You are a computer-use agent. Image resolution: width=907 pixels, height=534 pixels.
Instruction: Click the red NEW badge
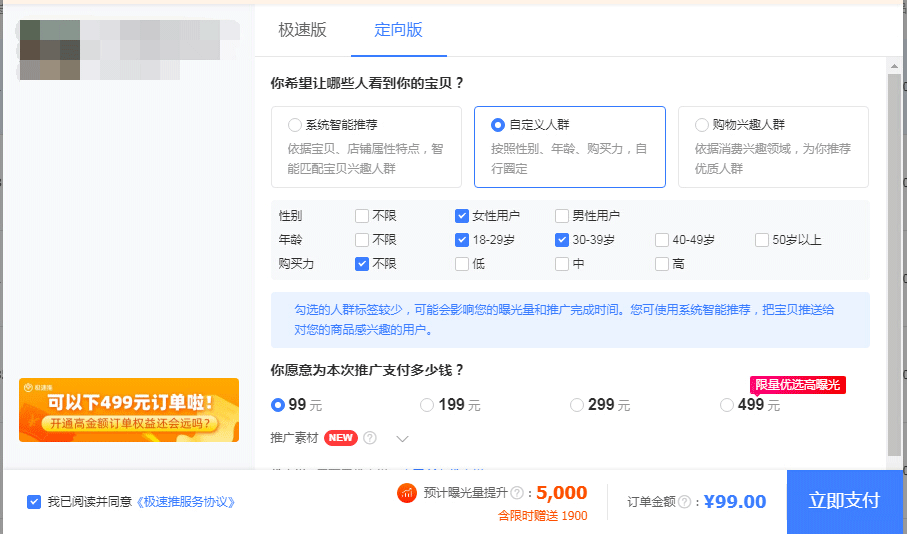341,438
